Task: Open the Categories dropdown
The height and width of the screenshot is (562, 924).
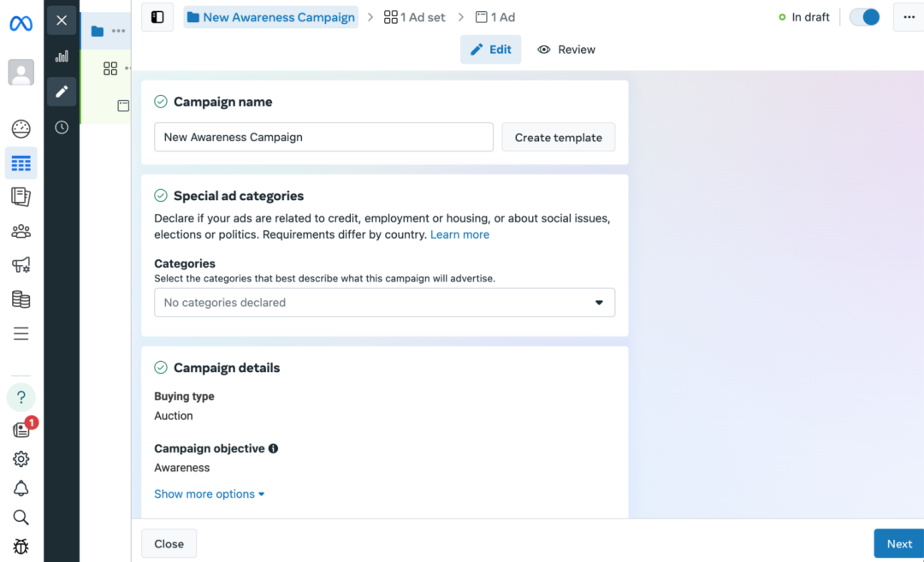Action: 384,303
